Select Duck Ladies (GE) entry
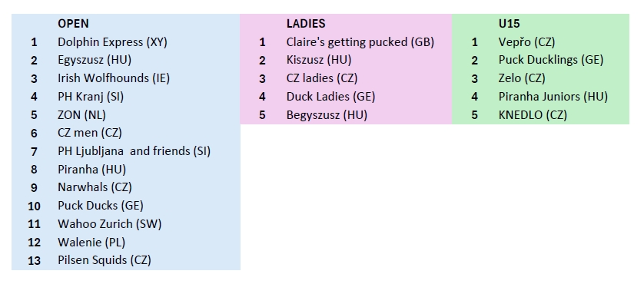Screen dimensions: 644x284 tap(330, 97)
